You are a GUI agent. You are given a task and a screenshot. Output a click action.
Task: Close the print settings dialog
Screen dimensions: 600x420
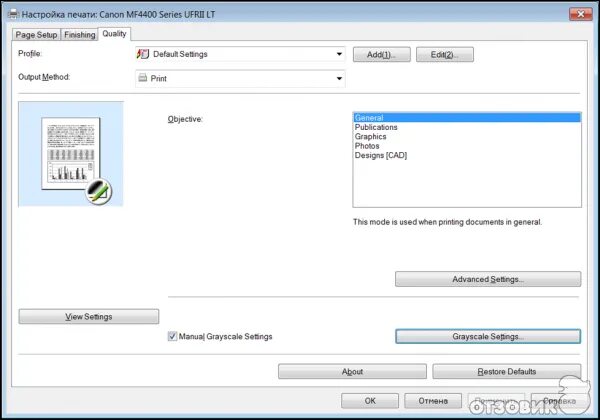click(x=580, y=14)
